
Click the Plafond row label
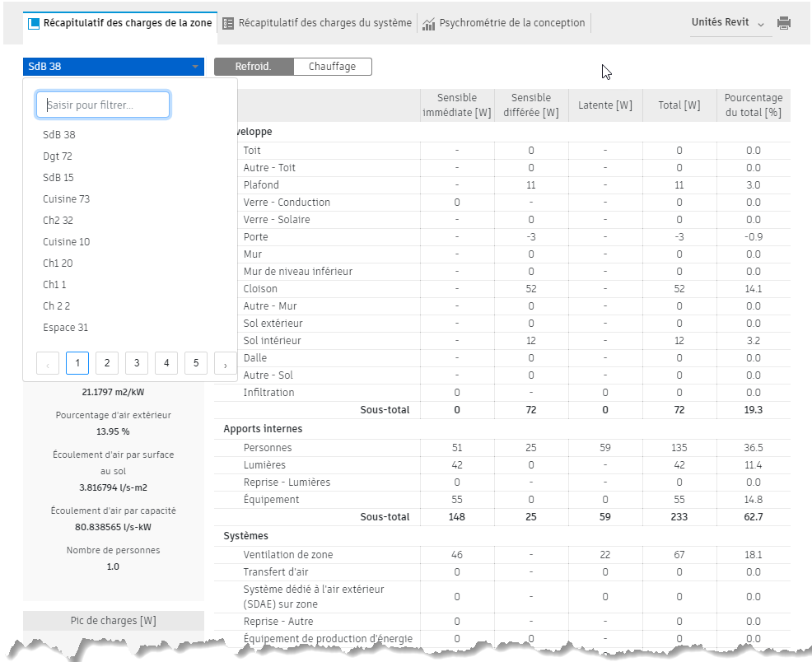pyautogui.click(x=261, y=184)
